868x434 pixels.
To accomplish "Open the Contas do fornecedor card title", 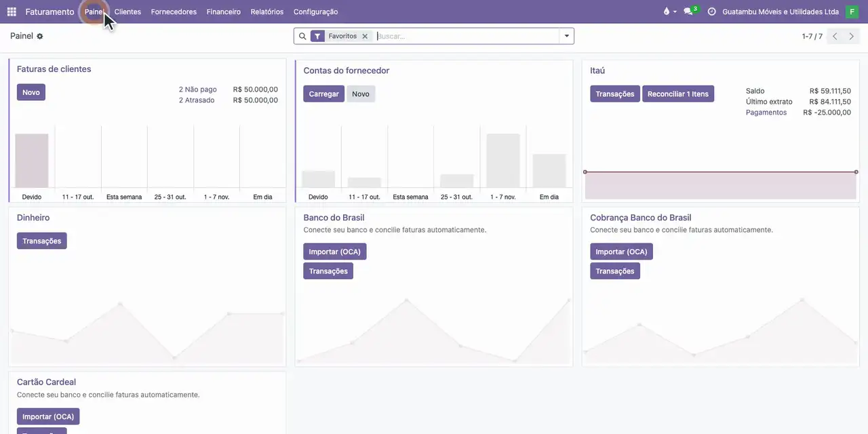I will (347, 71).
